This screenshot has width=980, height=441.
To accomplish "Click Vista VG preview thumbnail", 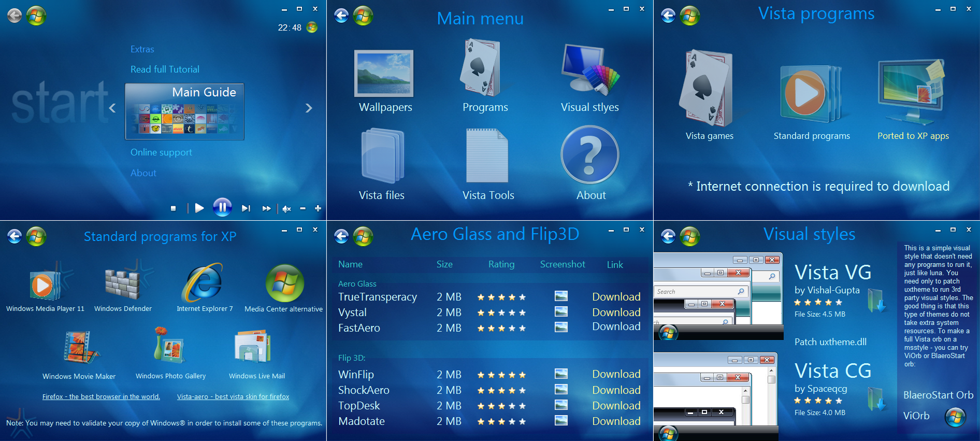I will click(718, 296).
